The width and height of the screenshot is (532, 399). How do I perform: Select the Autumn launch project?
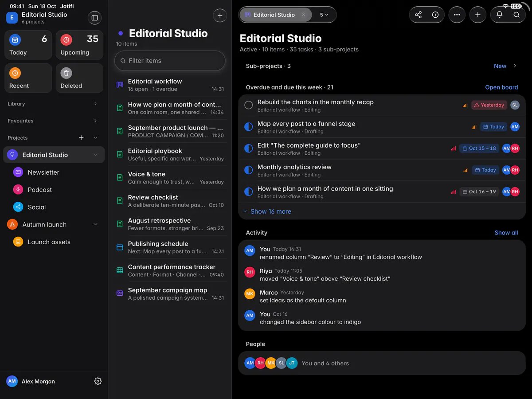click(x=54, y=224)
